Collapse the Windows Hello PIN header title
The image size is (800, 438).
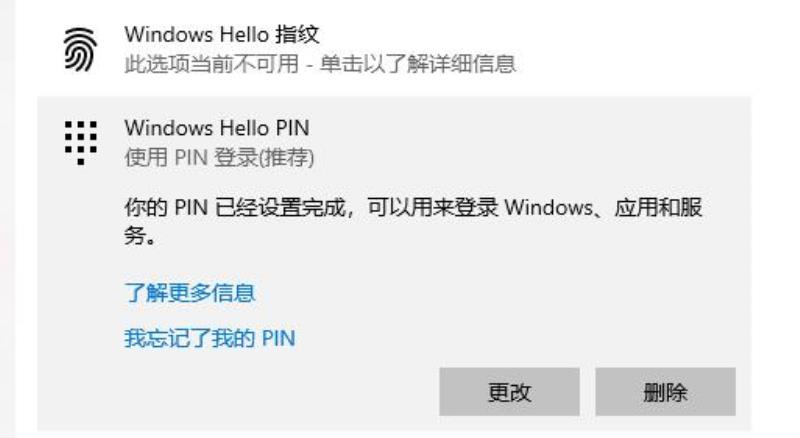(217, 128)
